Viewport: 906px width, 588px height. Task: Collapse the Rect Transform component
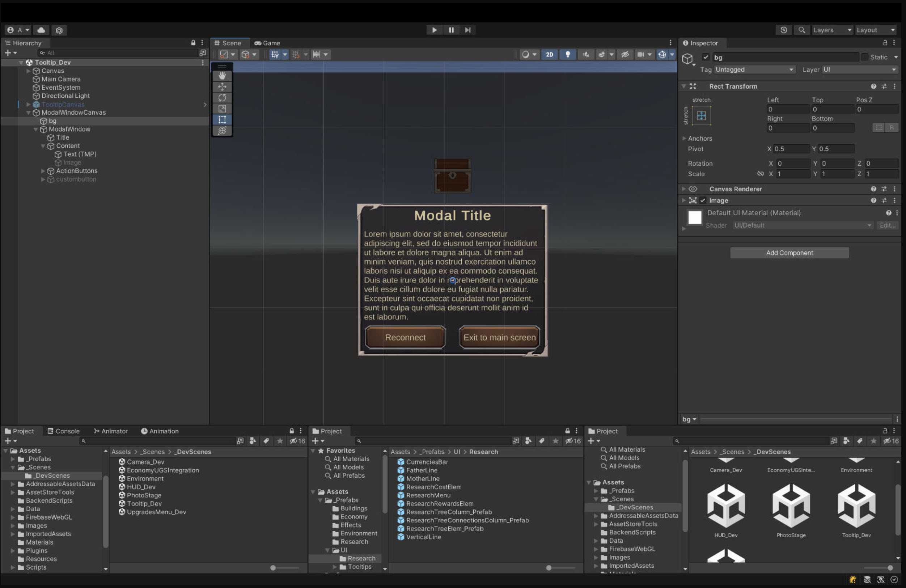point(684,86)
